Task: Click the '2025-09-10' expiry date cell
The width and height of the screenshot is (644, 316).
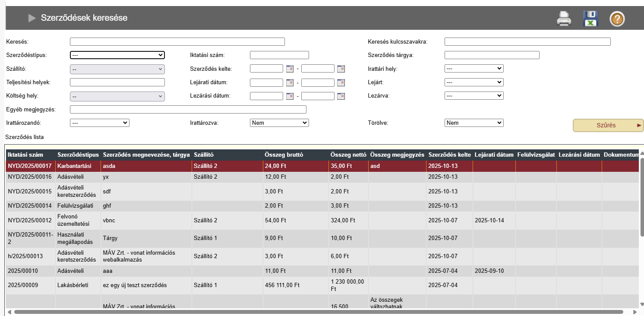Action: click(494, 271)
